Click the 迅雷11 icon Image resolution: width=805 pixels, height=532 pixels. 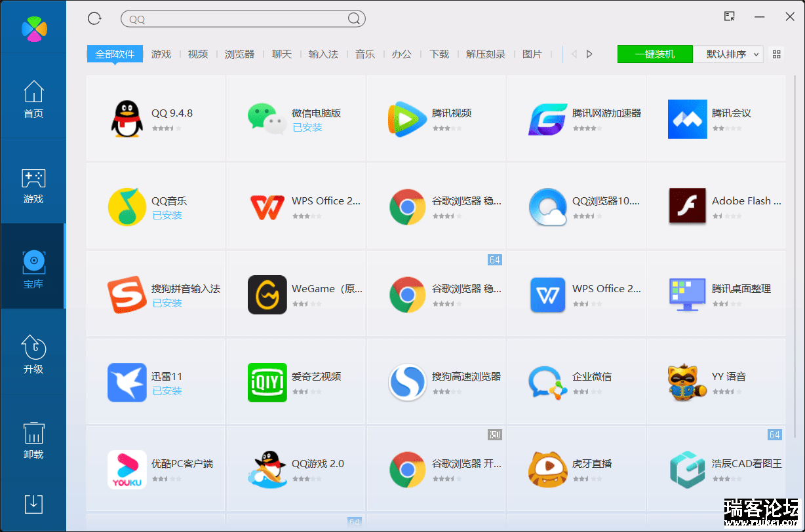coord(127,382)
